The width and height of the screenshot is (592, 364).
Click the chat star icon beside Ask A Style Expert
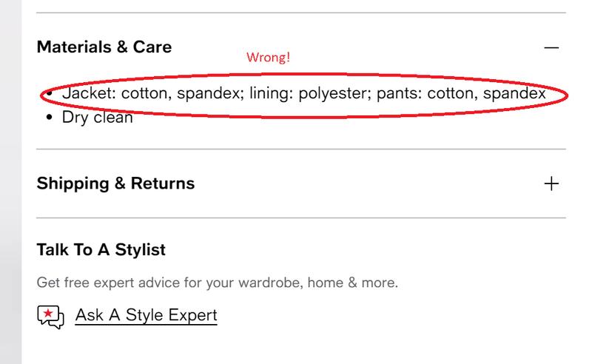[x=50, y=317]
